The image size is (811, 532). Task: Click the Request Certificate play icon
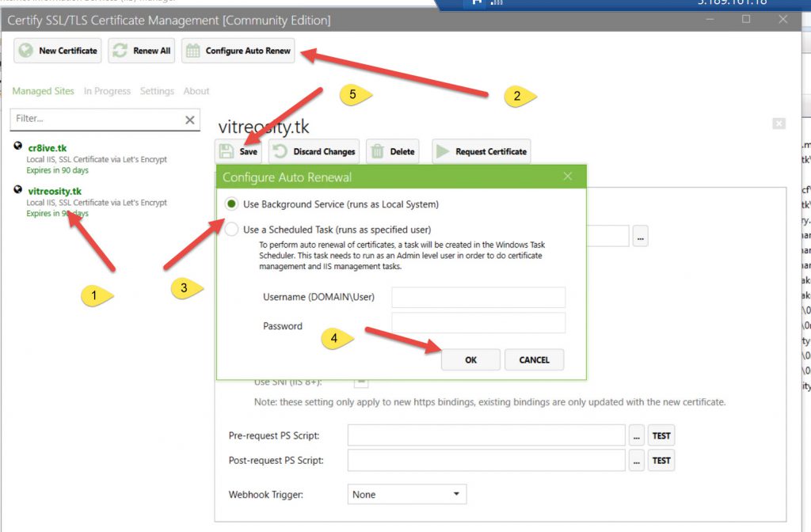pos(444,151)
